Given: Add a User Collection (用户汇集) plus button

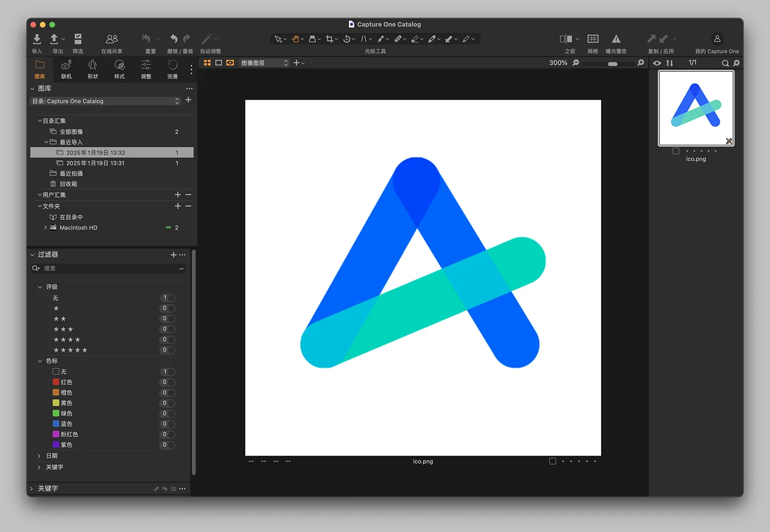Looking at the screenshot, I should point(178,195).
